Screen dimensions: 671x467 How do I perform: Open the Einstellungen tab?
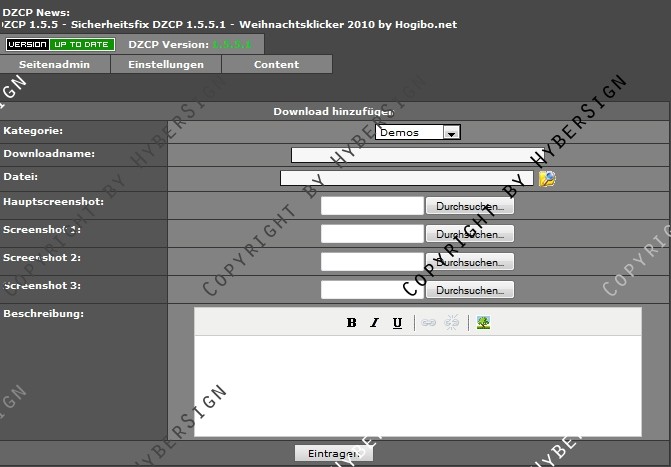click(x=166, y=65)
